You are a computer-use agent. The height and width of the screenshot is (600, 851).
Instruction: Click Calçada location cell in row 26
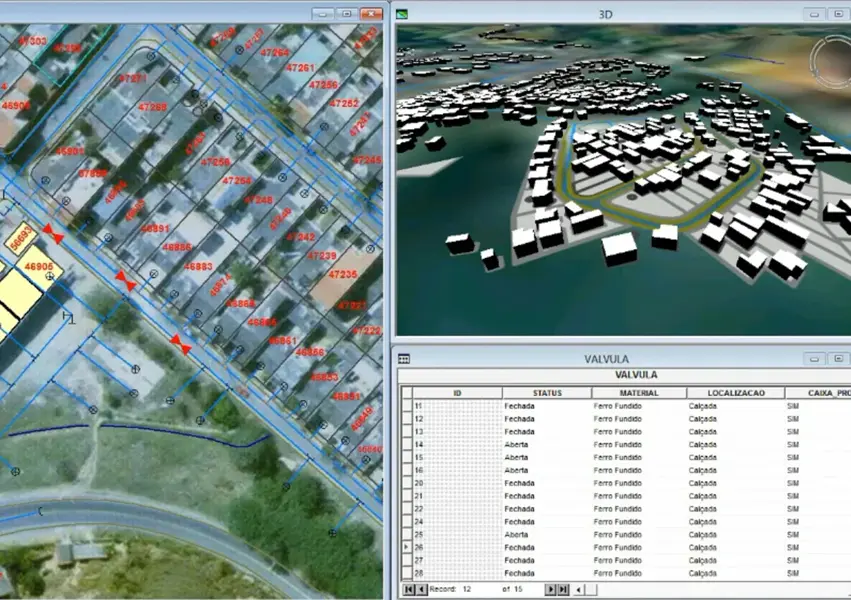pos(703,547)
